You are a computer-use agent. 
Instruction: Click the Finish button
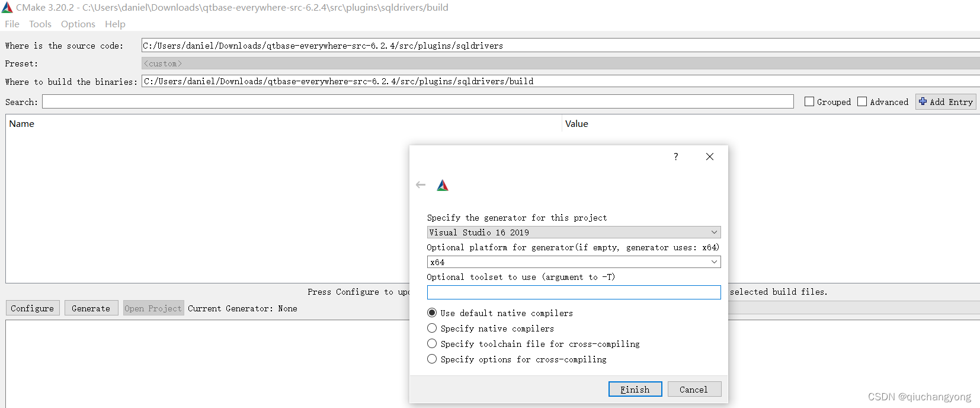[x=635, y=389]
